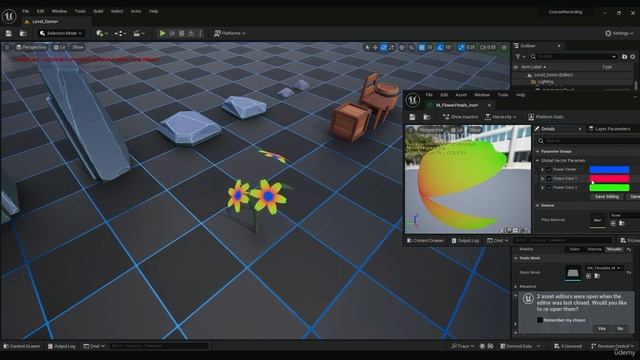Open the play options three-dot menu
This screenshot has height=360, width=640.
(x=200, y=33)
